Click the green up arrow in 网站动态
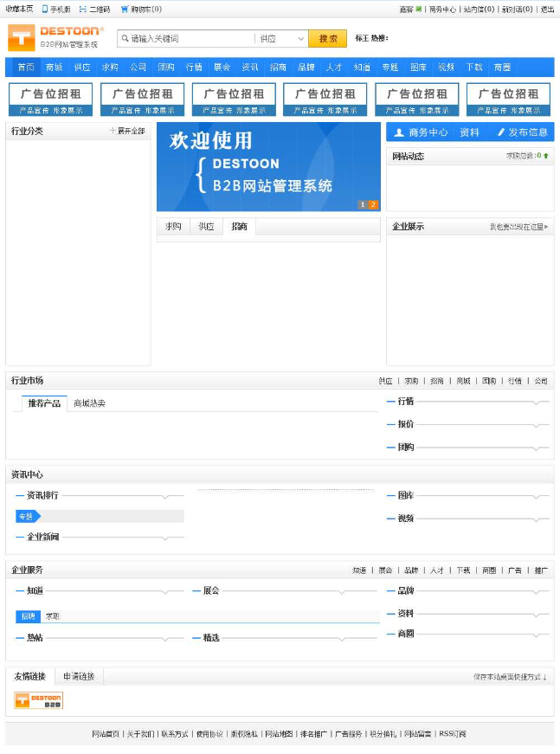 (546, 156)
